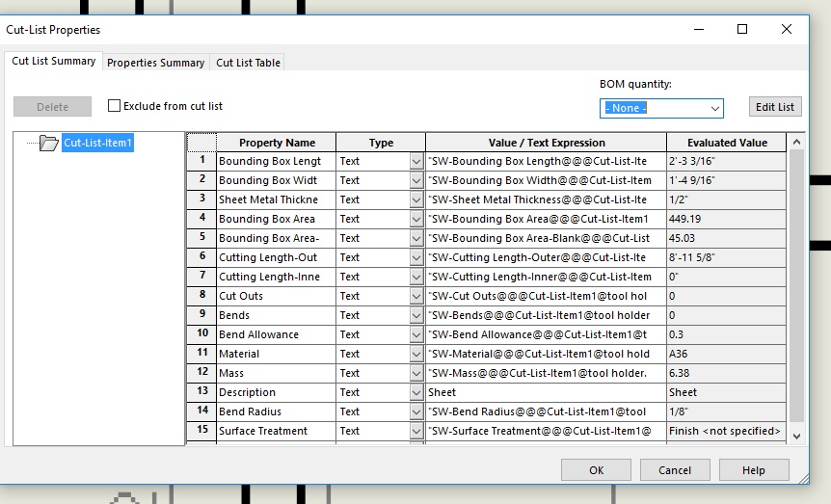
Task: Maximize the Cut-List Properties dialog
Action: tap(742, 29)
